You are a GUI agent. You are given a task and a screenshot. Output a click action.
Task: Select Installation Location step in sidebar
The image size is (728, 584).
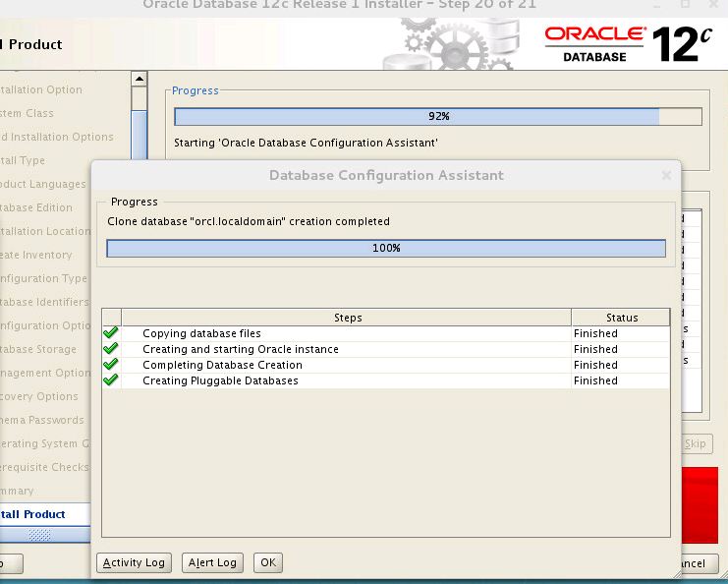click(x=45, y=231)
